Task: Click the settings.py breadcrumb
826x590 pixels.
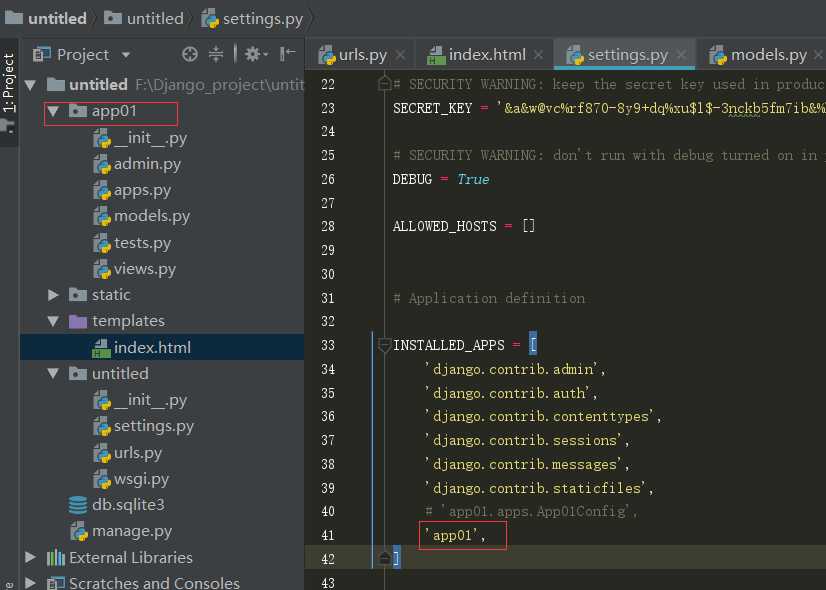Action: click(252, 18)
